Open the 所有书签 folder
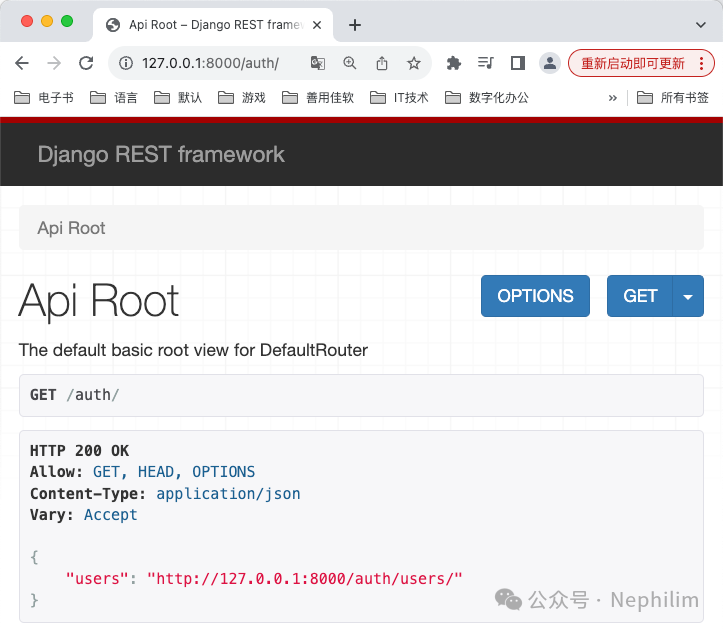The width and height of the screenshot is (723, 629). click(672, 97)
